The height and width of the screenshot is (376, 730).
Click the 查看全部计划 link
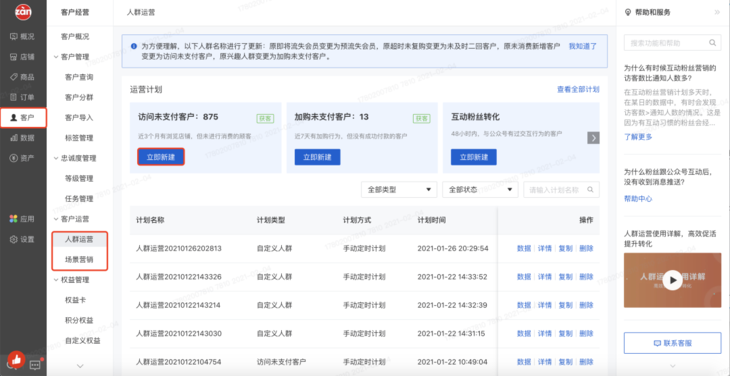578,89
